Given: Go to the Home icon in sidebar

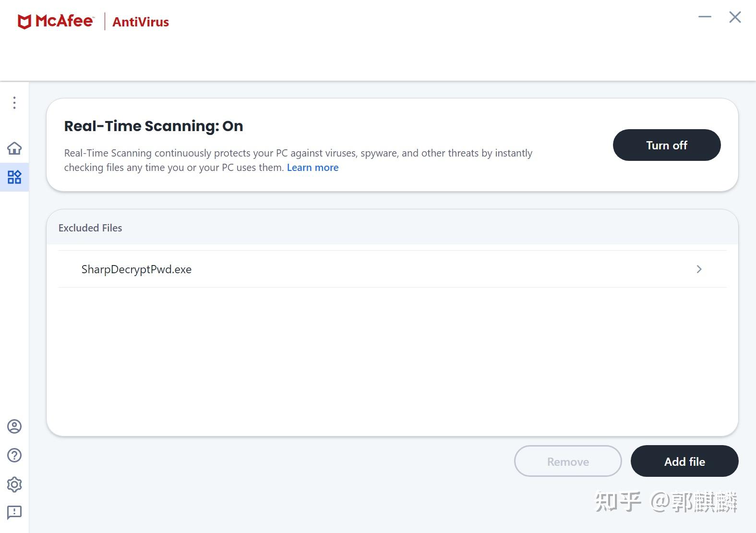Looking at the screenshot, I should pos(14,148).
